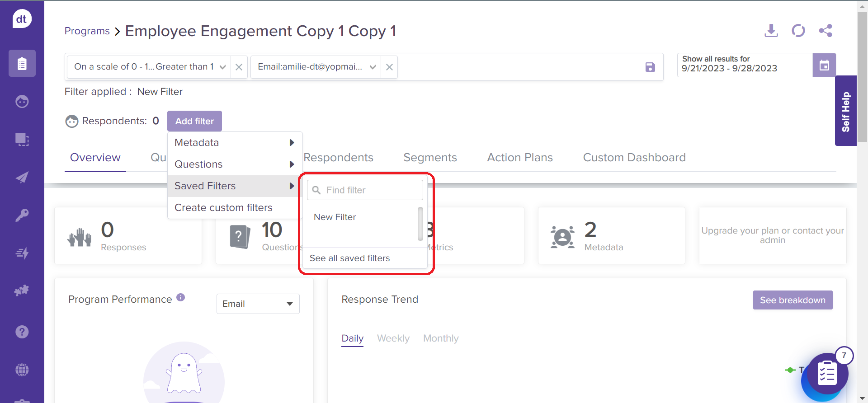Remove the scale question filter with X
This screenshot has height=403, width=868.
[x=239, y=67]
